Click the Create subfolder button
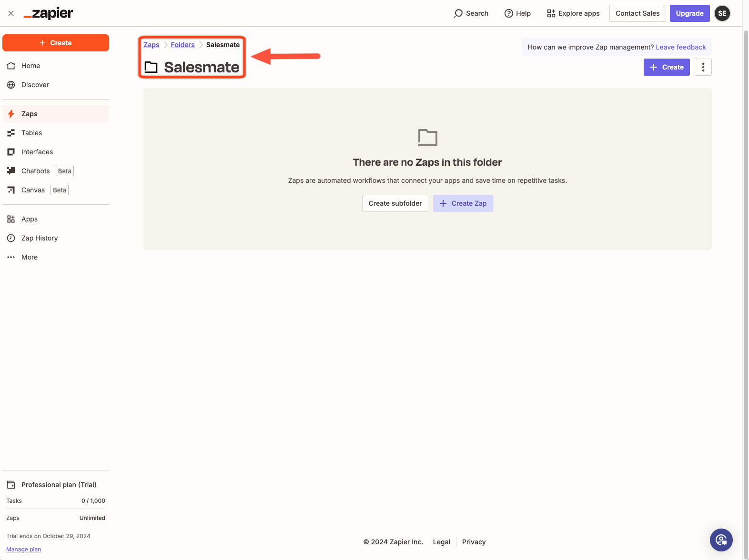Screen dimensions: 749x560 point(395,203)
